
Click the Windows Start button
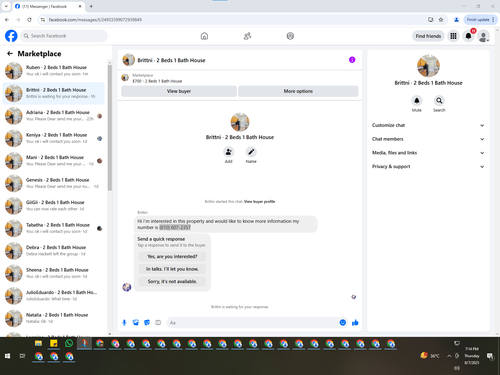tap(7, 356)
